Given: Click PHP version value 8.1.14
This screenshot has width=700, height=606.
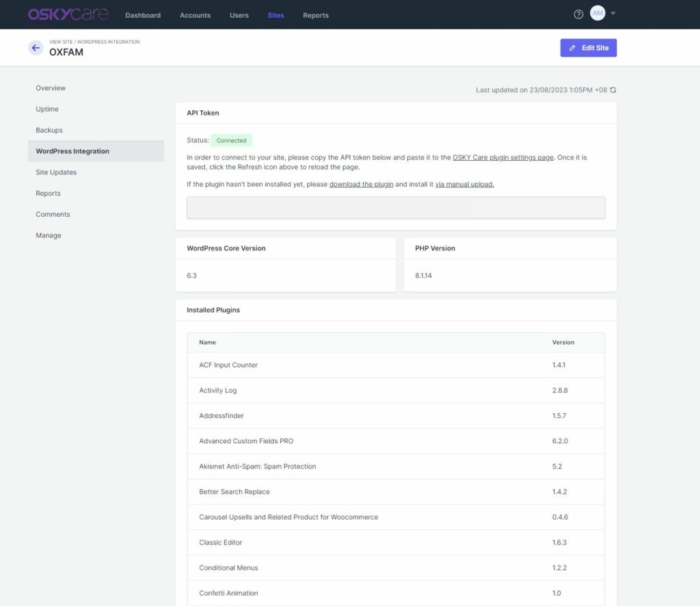Looking at the screenshot, I should click(x=423, y=276).
